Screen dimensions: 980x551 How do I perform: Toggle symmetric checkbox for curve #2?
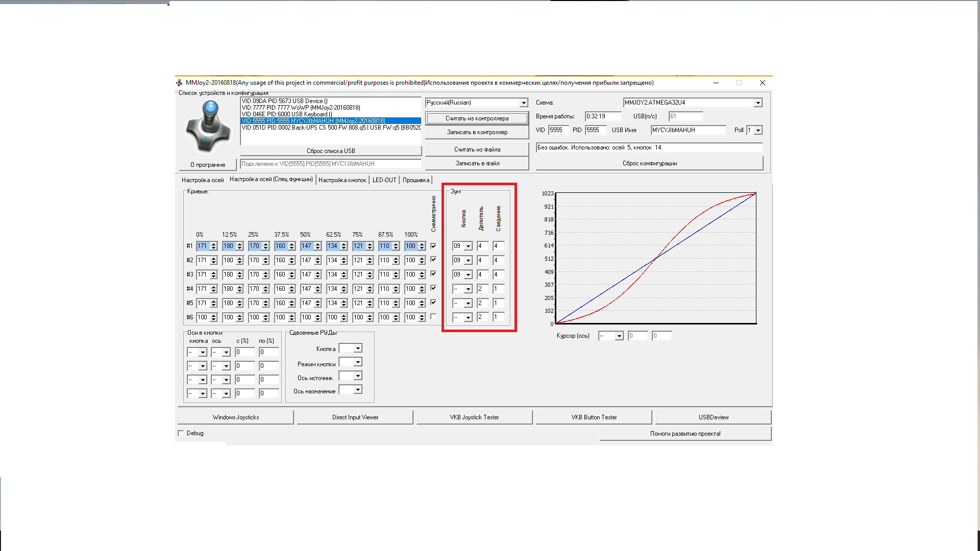pyautogui.click(x=433, y=260)
